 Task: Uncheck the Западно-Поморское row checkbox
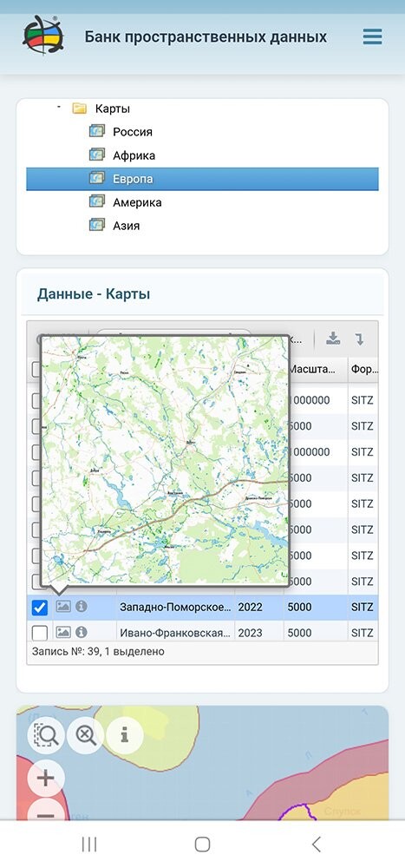39,608
